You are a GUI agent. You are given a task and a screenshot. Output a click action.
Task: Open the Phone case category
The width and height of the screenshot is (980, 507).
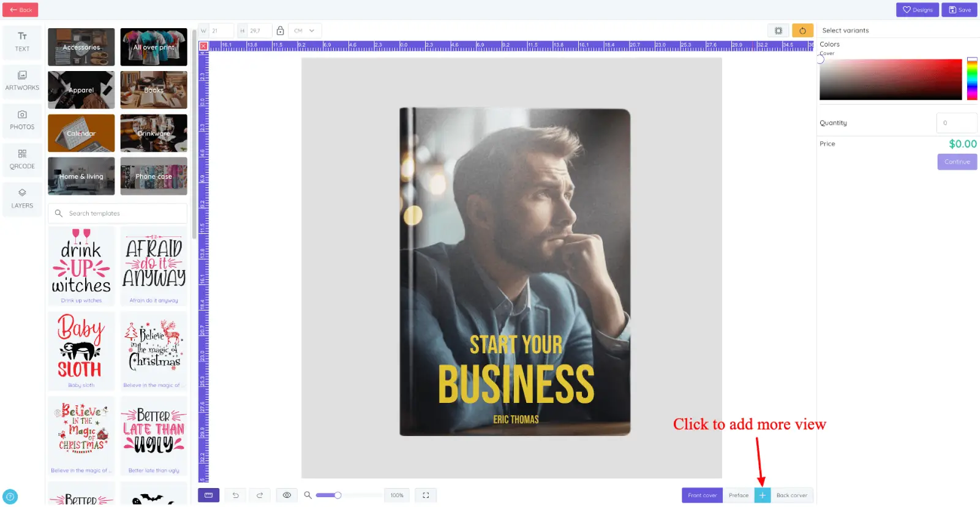[x=154, y=176]
